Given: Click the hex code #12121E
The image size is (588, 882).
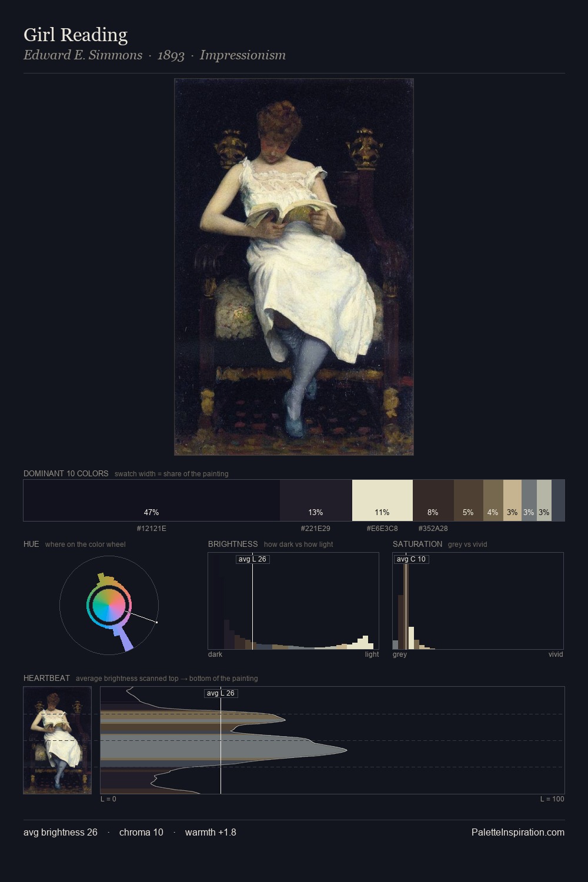Looking at the screenshot, I should [x=152, y=529].
